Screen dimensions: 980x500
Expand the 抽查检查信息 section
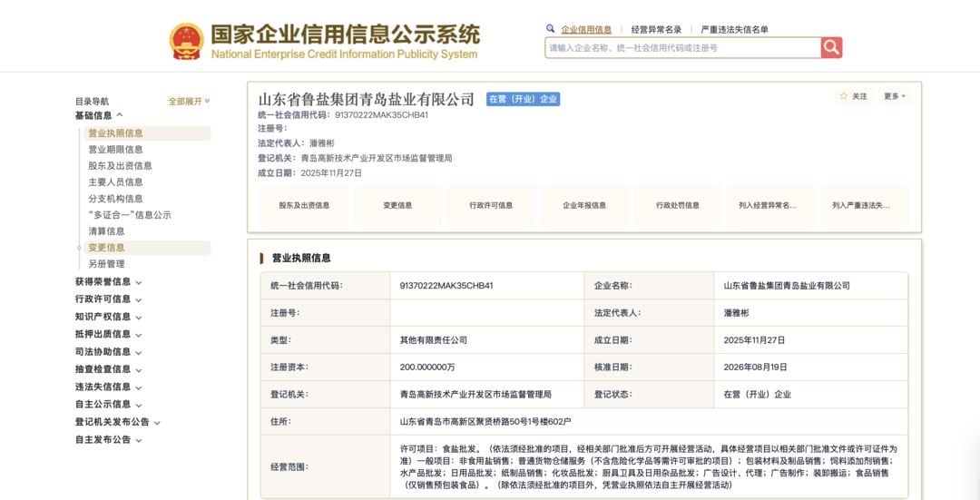(x=109, y=369)
